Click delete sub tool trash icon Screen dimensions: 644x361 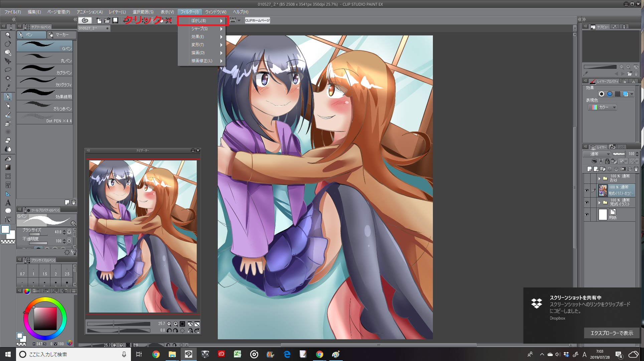(73, 202)
